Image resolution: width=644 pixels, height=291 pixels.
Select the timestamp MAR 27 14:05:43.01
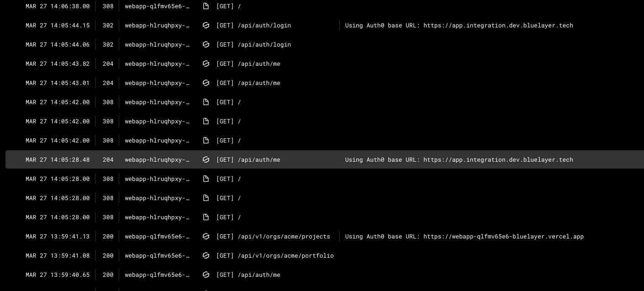click(58, 83)
